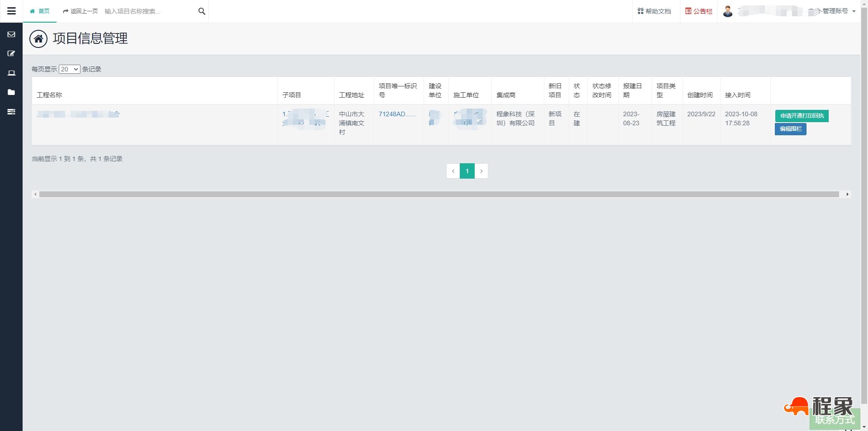Open the folder sidebar icon

pos(11,92)
